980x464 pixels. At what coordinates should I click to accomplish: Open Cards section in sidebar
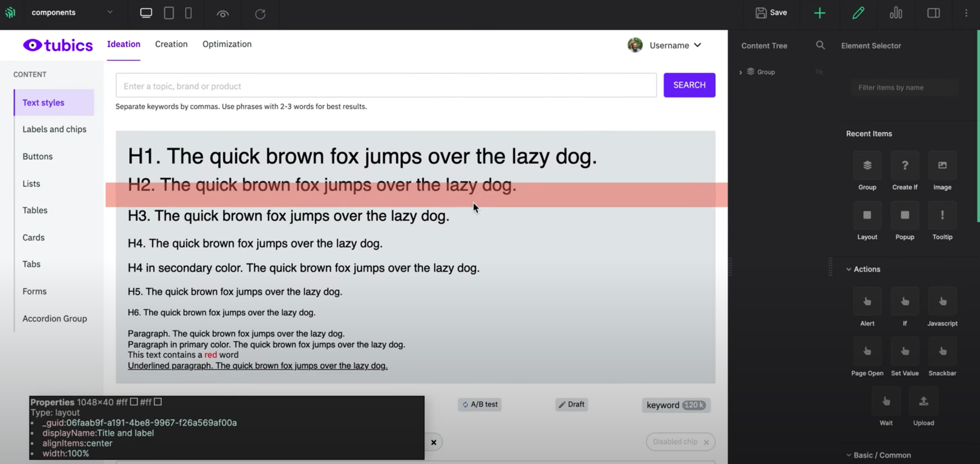pos(33,238)
